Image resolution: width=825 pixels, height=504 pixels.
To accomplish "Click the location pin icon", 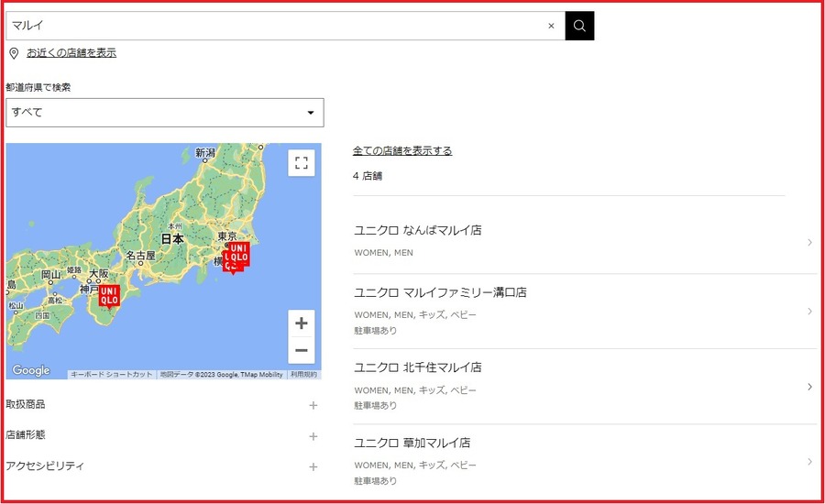I will pos(14,53).
